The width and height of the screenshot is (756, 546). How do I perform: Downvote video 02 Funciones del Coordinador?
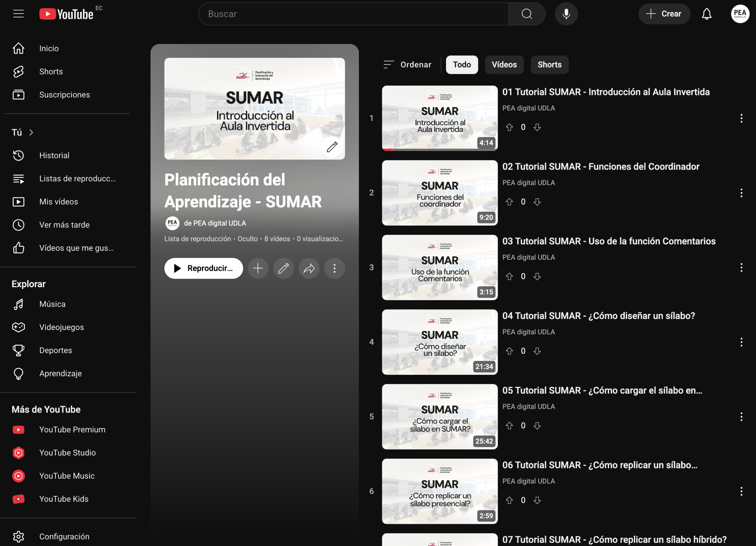(x=537, y=202)
